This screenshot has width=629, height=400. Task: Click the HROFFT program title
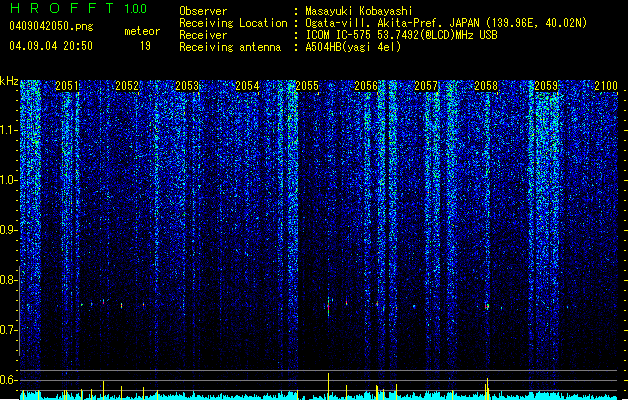pos(62,8)
